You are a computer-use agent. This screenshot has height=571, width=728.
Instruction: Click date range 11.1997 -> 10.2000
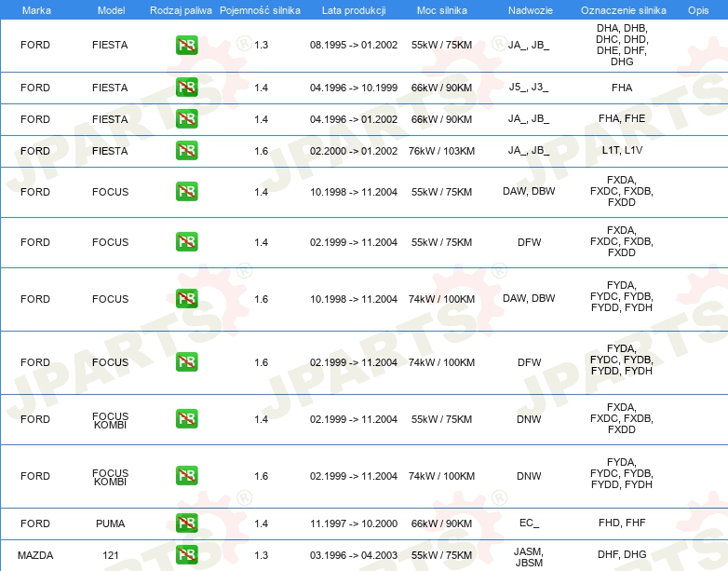[354, 523]
